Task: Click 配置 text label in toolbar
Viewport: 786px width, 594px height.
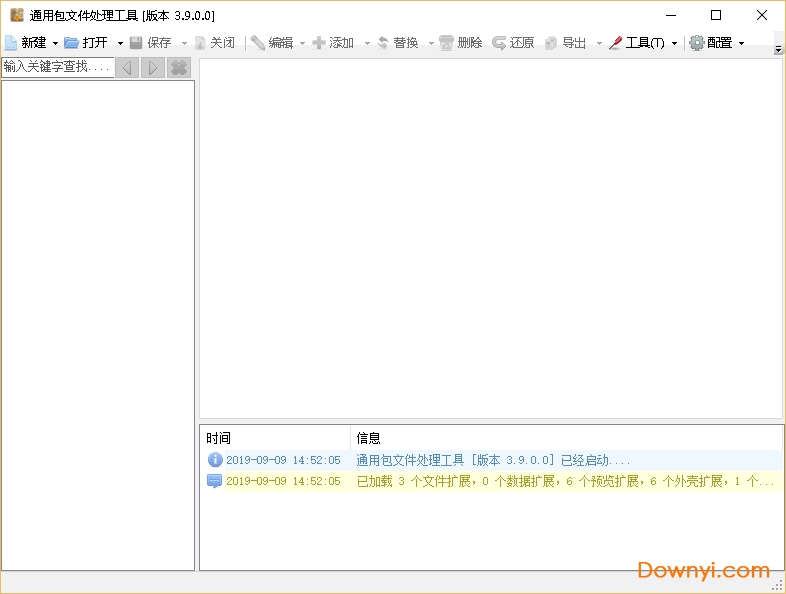Action: [x=720, y=43]
